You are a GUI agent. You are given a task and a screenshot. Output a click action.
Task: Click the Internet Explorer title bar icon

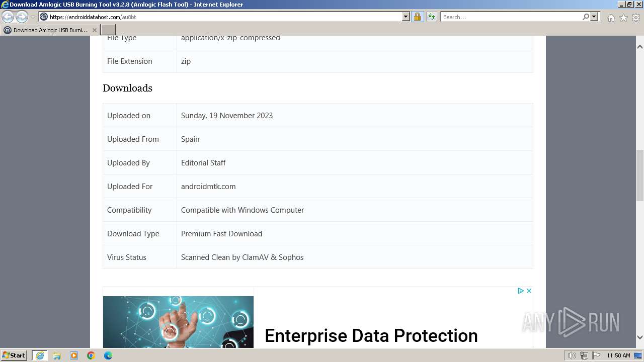(x=5, y=5)
